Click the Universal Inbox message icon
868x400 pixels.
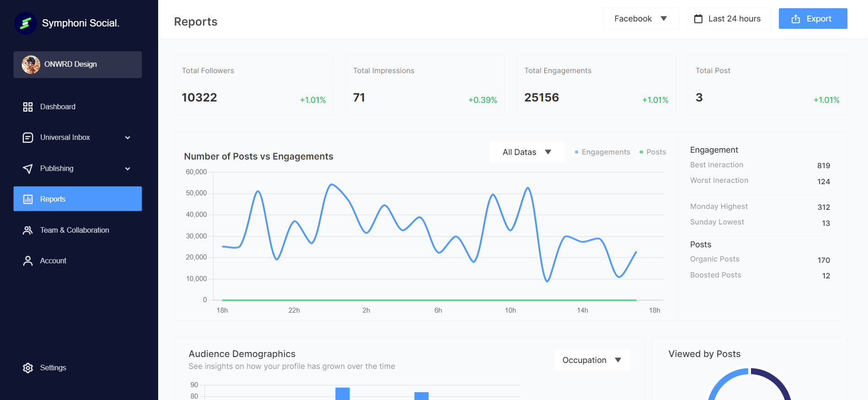(x=28, y=138)
